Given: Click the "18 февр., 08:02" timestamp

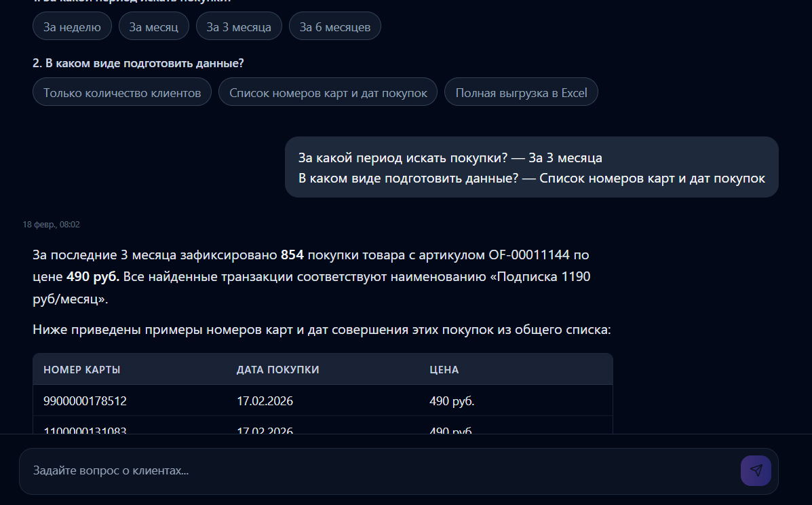Looking at the screenshot, I should (x=52, y=224).
